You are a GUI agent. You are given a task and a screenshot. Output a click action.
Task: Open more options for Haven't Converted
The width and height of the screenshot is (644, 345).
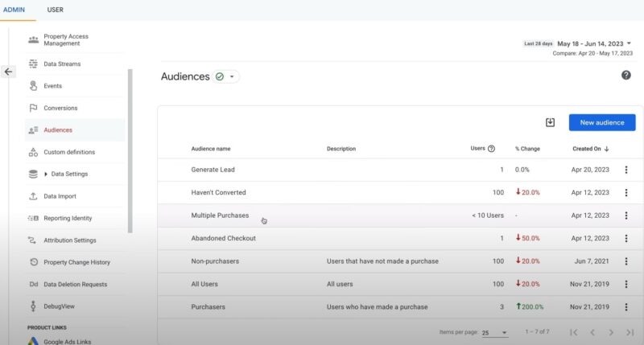pos(626,192)
